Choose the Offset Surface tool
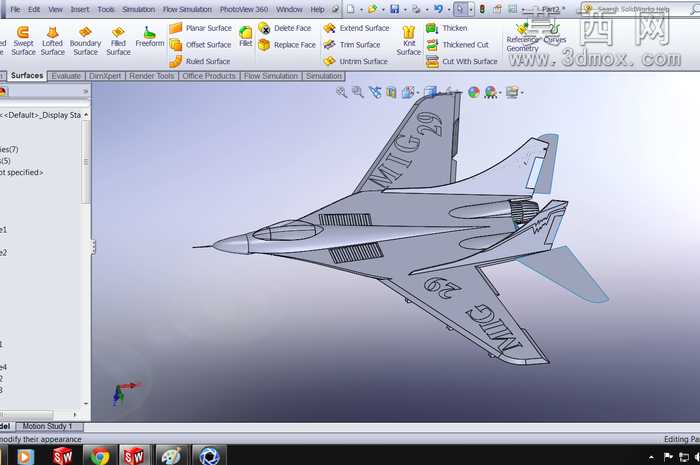The height and width of the screenshot is (465, 700). [x=201, y=45]
